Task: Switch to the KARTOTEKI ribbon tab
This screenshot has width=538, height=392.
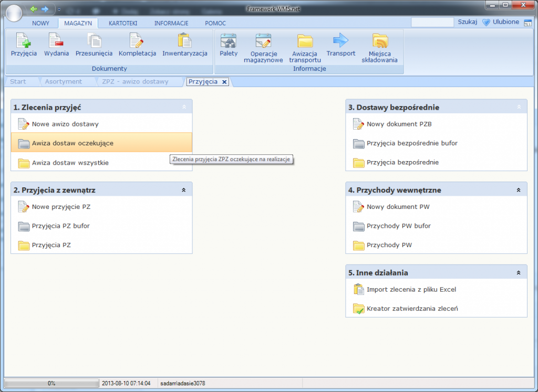Action: tap(123, 23)
